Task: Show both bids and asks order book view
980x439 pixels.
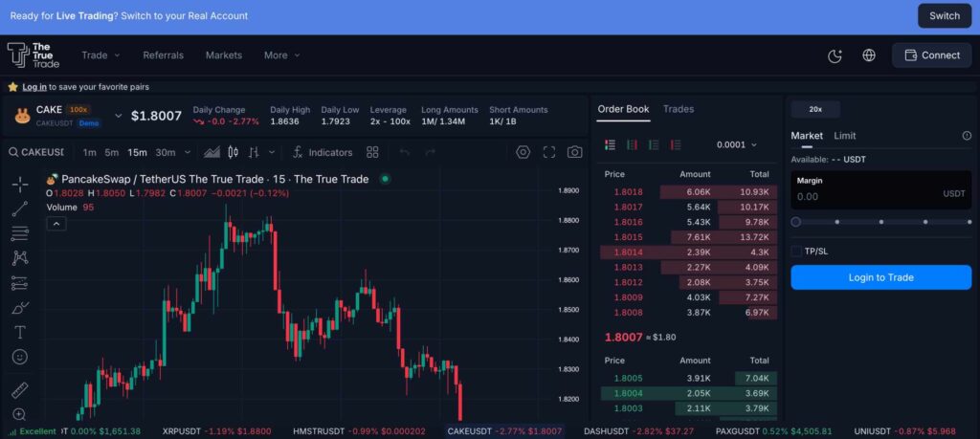Action: pyautogui.click(x=610, y=144)
